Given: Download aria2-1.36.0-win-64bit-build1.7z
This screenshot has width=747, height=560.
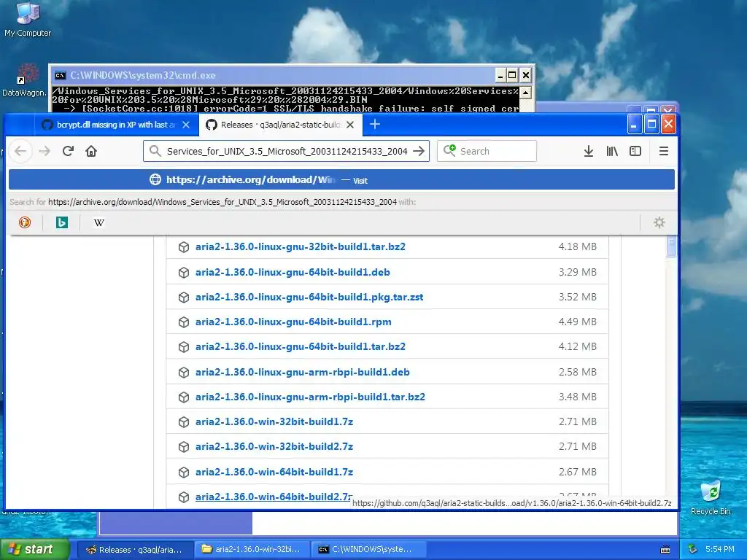Looking at the screenshot, I should tap(274, 472).
